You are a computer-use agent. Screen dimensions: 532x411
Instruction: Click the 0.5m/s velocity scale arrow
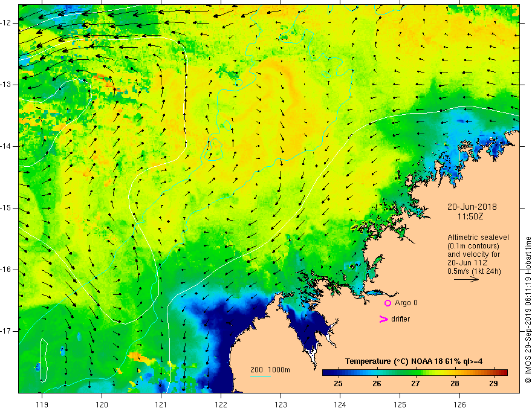(x=466, y=279)
